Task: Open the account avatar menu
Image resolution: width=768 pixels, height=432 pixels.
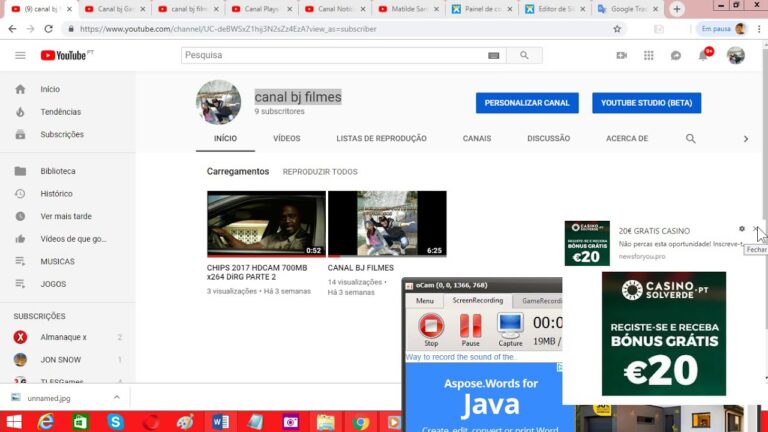Action: tap(736, 55)
